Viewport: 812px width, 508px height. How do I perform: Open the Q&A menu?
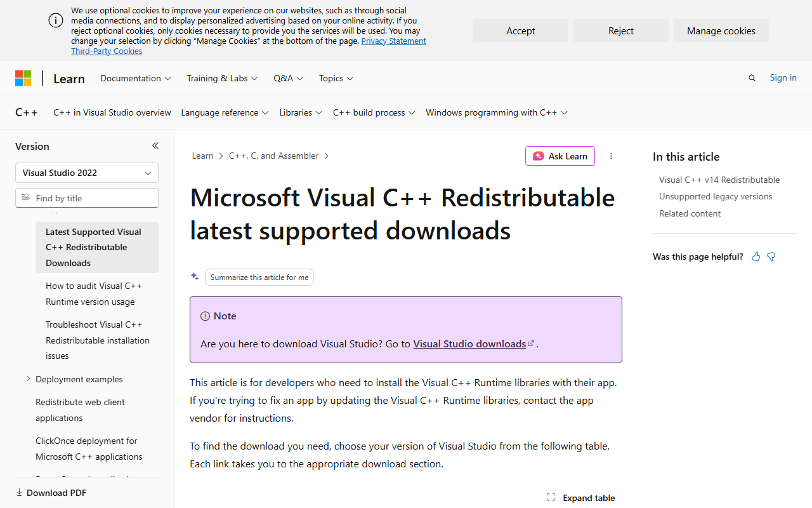point(289,78)
